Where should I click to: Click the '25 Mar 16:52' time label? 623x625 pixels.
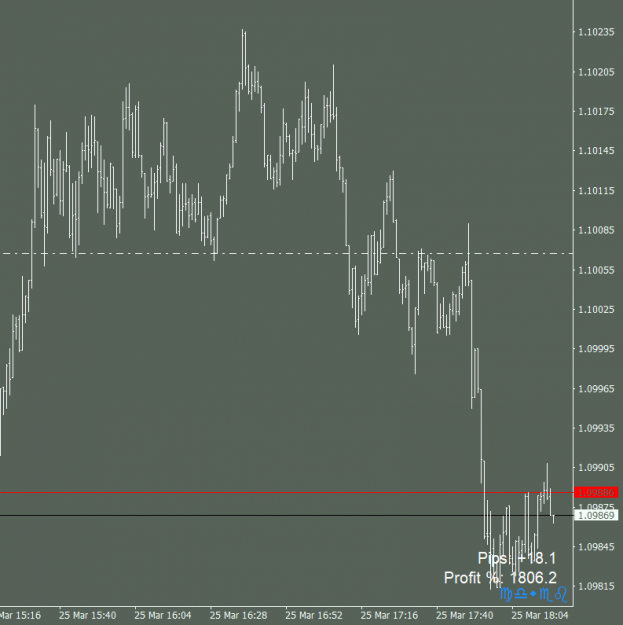coord(314,615)
